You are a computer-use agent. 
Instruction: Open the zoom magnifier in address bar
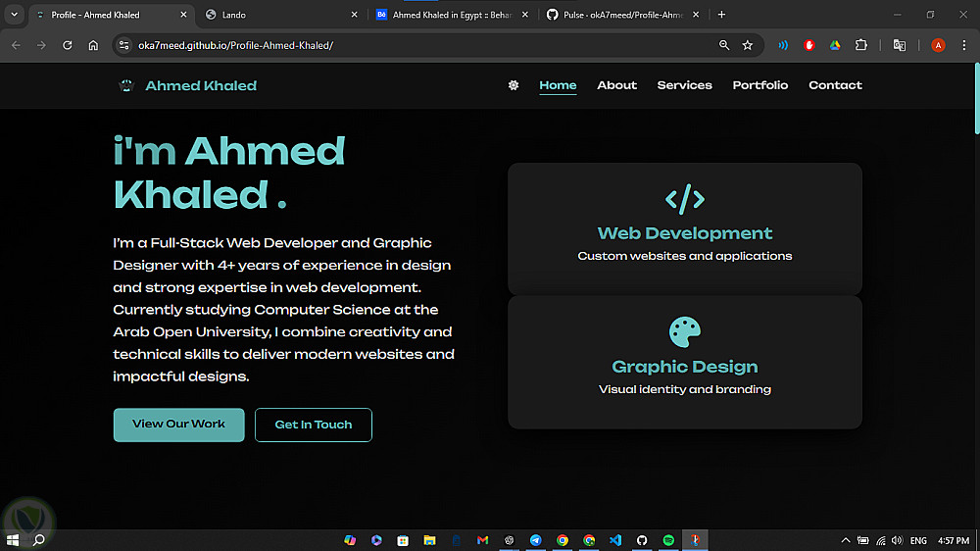724,45
